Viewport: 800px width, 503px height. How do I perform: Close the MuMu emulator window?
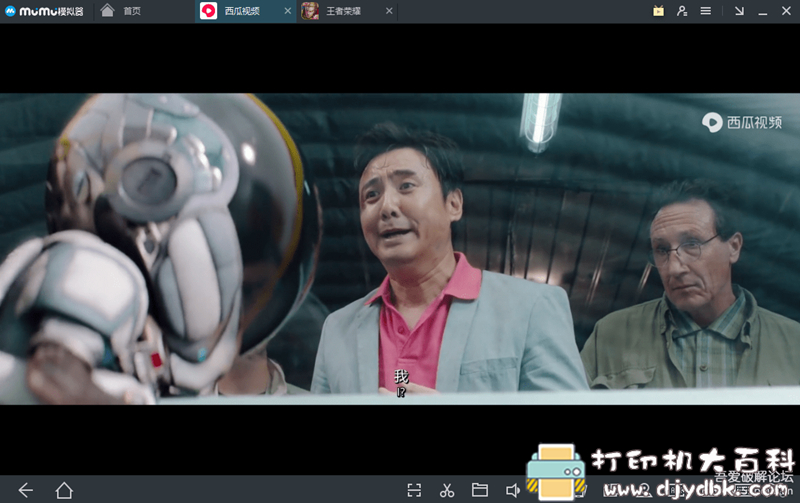click(x=786, y=11)
